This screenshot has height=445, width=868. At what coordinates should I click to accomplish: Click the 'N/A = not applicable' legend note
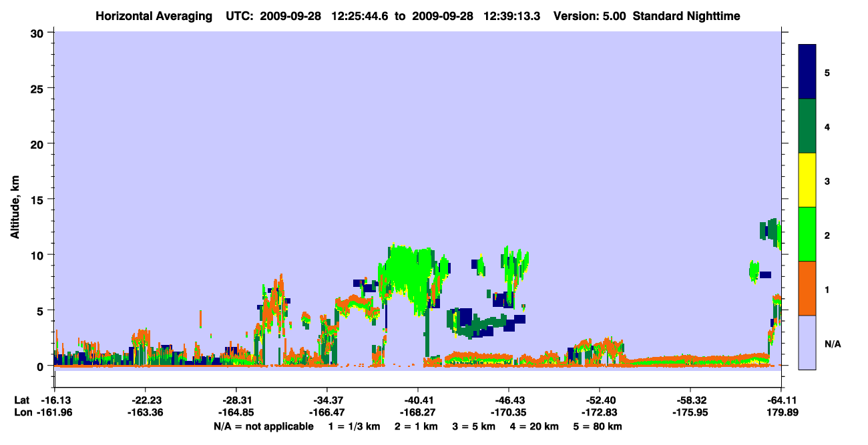click(264, 426)
